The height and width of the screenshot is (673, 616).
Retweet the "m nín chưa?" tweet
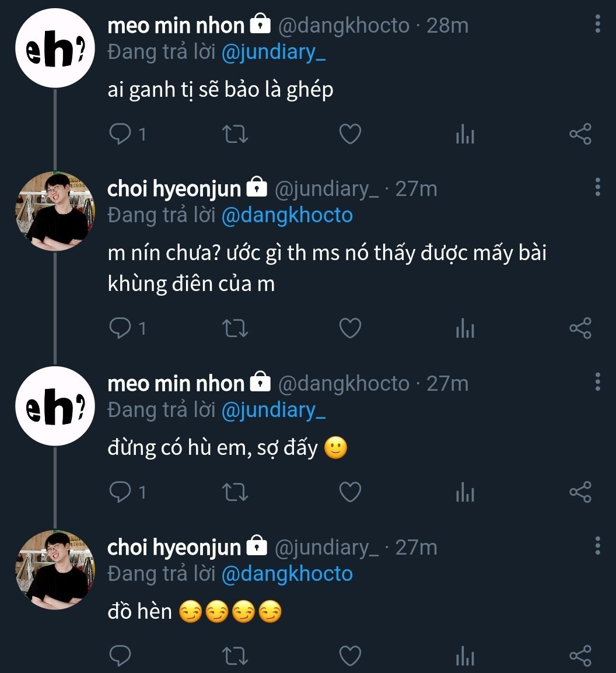click(x=236, y=329)
